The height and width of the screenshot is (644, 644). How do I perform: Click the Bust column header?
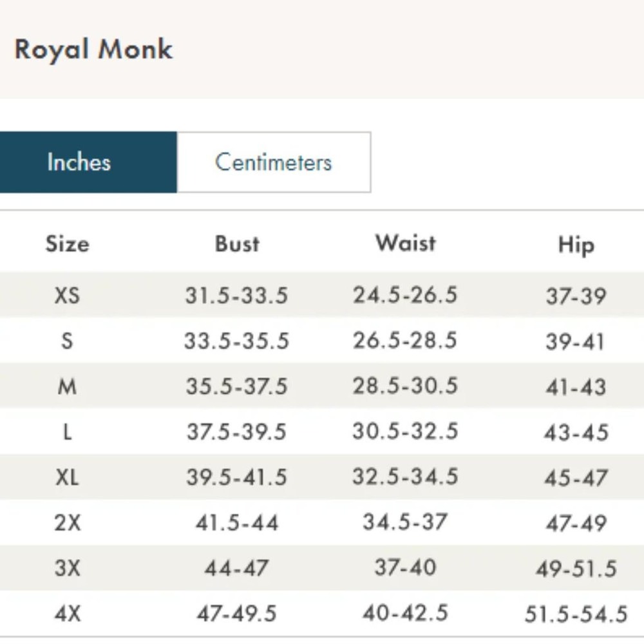237,244
